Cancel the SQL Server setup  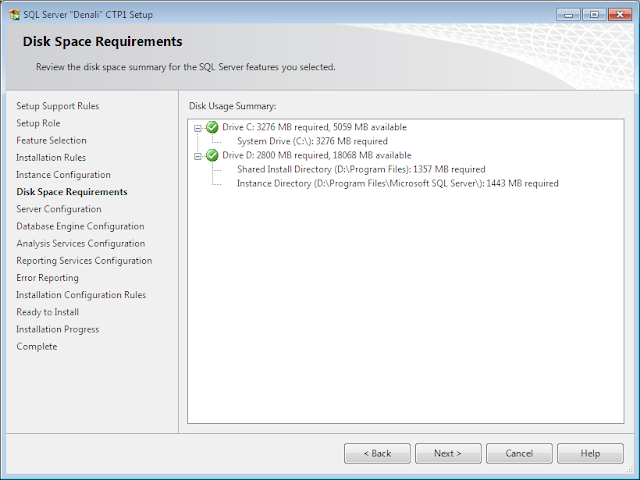coord(519,453)
